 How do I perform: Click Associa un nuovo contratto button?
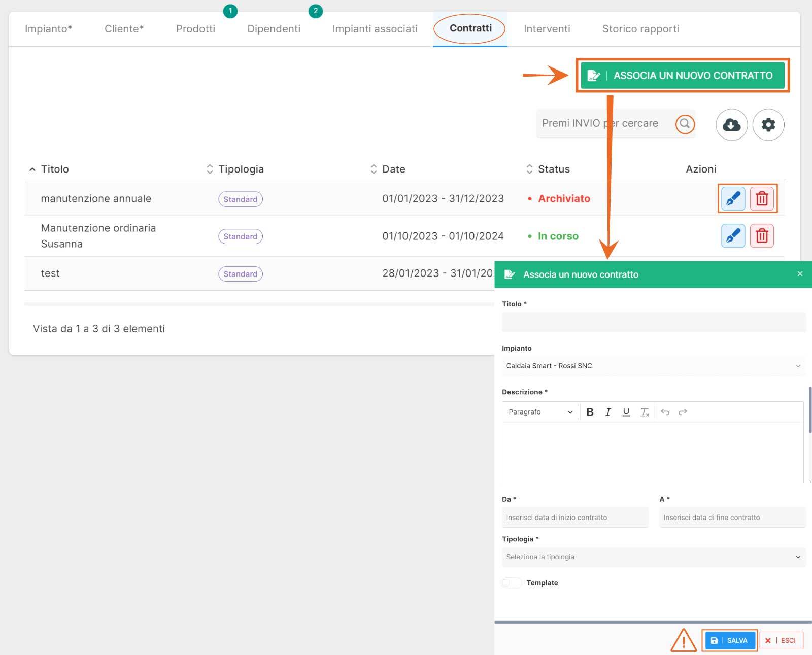coord(683,76)
